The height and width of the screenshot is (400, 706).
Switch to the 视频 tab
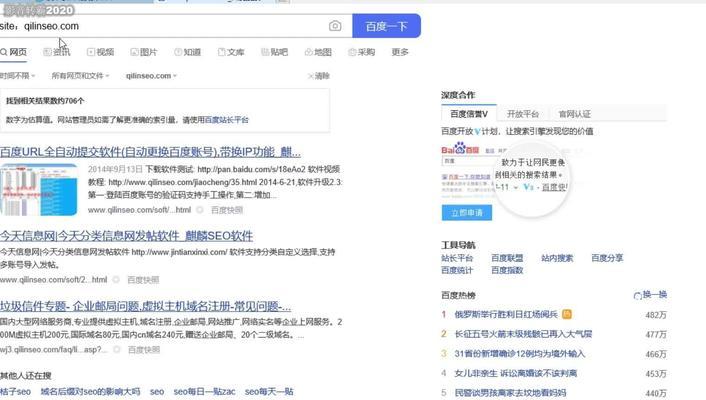click(x=100, y=52)
